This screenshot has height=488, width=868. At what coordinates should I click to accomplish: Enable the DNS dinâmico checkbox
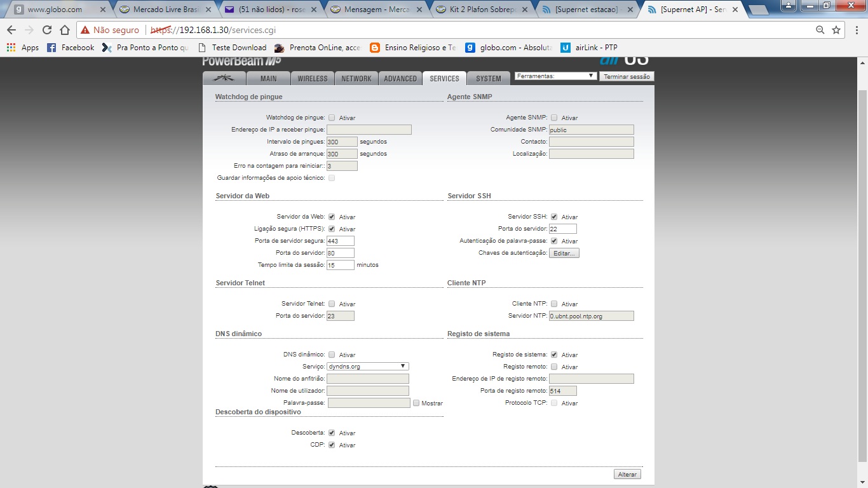(x=332, y=355)
